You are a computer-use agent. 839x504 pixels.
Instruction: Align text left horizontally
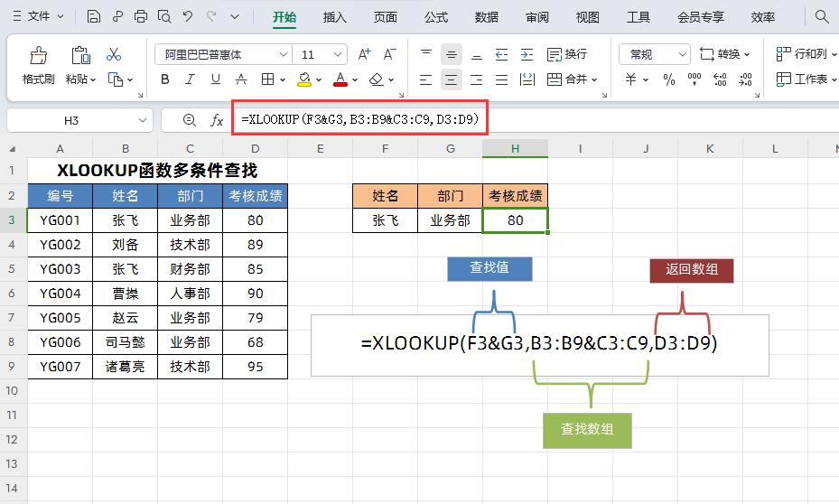[x=426, y=79]
